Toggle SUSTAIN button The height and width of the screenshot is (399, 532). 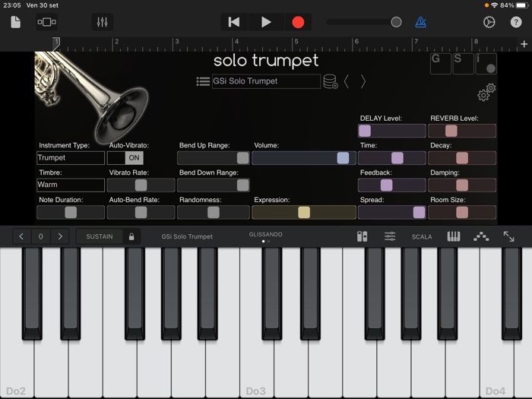point(100,236)
